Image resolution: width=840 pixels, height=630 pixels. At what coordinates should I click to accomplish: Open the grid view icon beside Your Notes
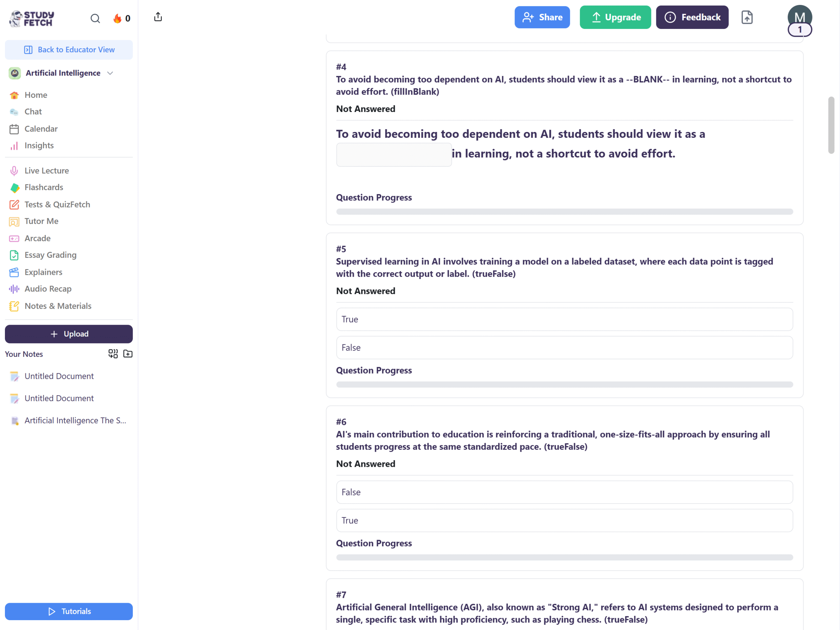(x=113, y=354)
